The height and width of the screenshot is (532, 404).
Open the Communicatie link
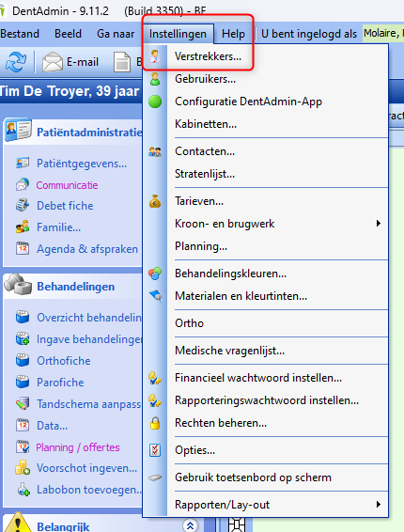tap(67, 185)
